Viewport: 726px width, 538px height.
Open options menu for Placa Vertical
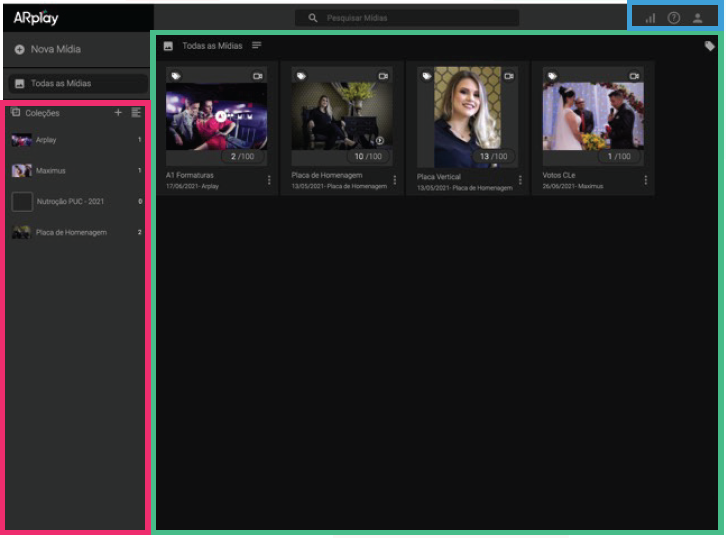pos(520,180)
